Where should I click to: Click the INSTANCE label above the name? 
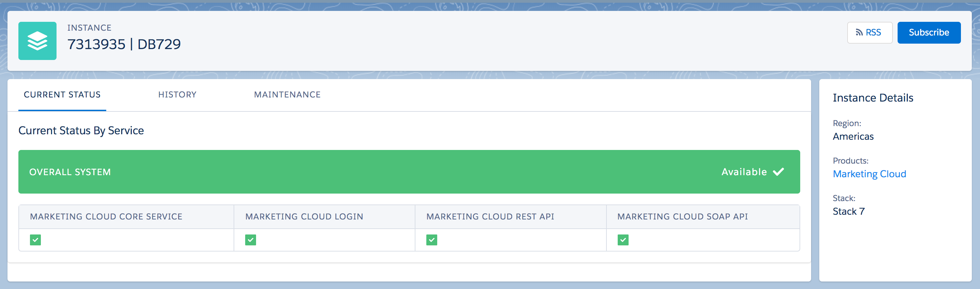[x=90, y=28]
